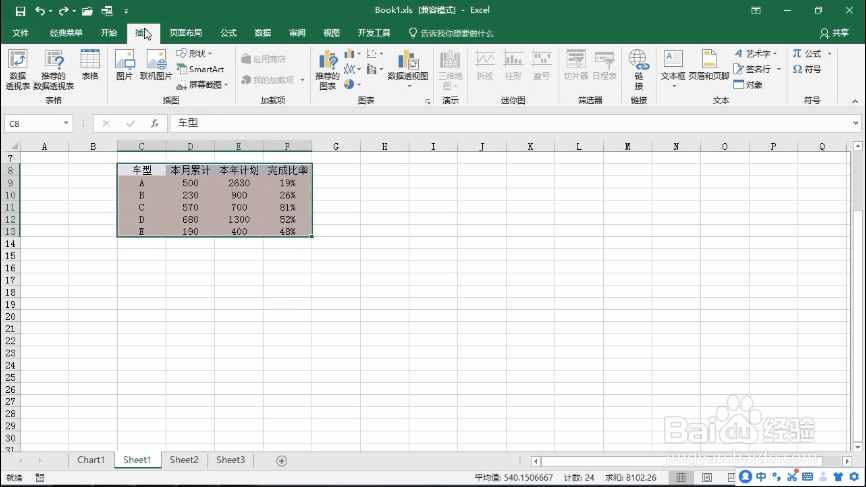866x487 pixels.
Task: Insert a 柱形 sparkline
Action: (513, 65)
